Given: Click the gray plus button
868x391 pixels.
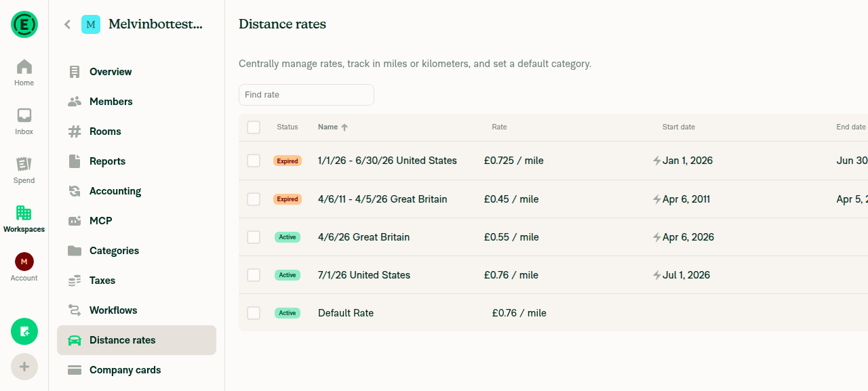Looking at the screenshot, I should click(24, 367).
